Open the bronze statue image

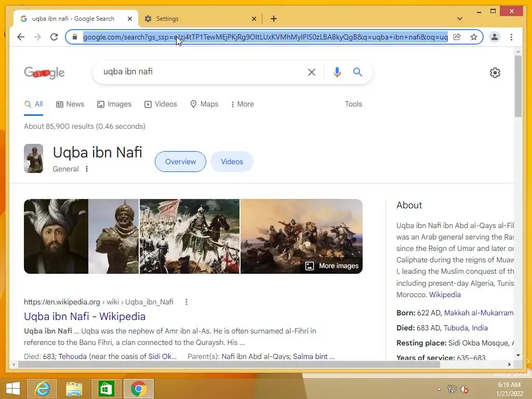pos(114,236)
